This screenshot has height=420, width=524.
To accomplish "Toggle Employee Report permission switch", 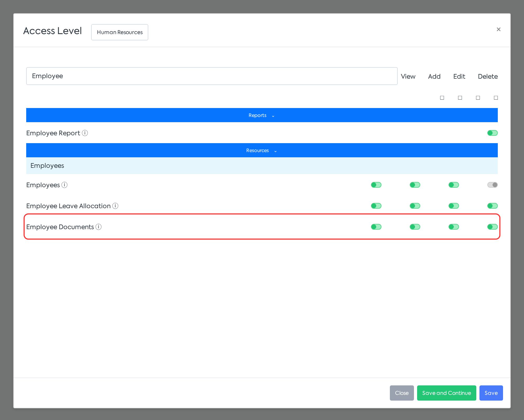I will (492, 133).
